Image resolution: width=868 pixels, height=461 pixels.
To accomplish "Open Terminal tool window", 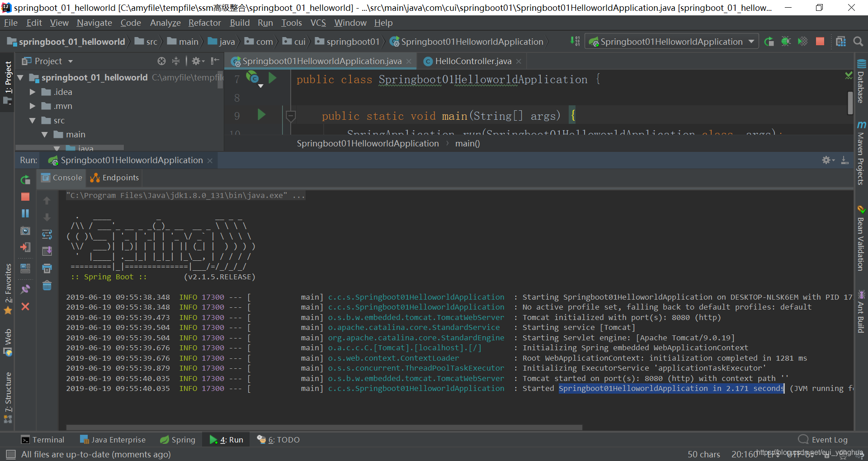I will point(43,440).
